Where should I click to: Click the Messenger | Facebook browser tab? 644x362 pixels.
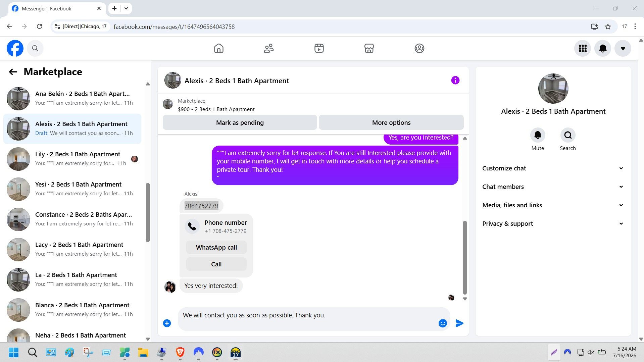point(56,8)
